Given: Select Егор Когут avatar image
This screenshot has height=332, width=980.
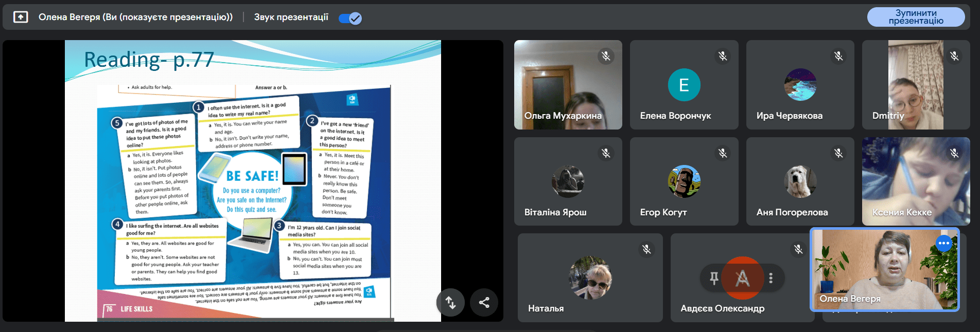Looking at the screenshot, I should click(x=684, y=181).
